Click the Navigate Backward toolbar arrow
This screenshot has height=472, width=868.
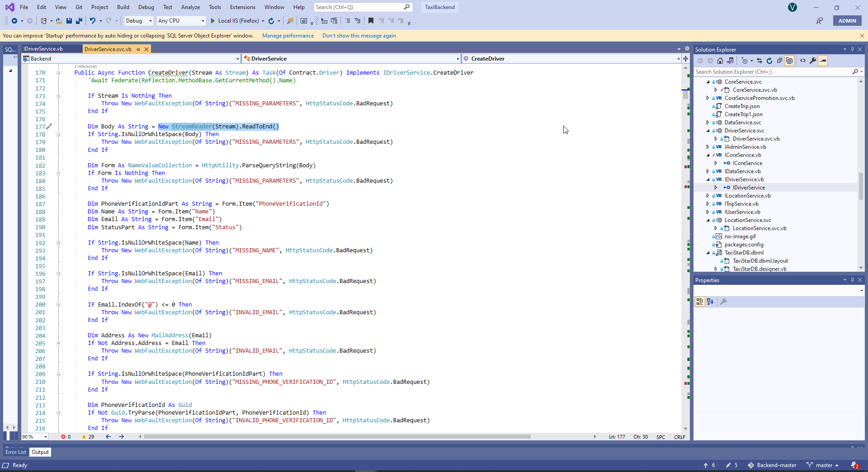click(14, 21)
